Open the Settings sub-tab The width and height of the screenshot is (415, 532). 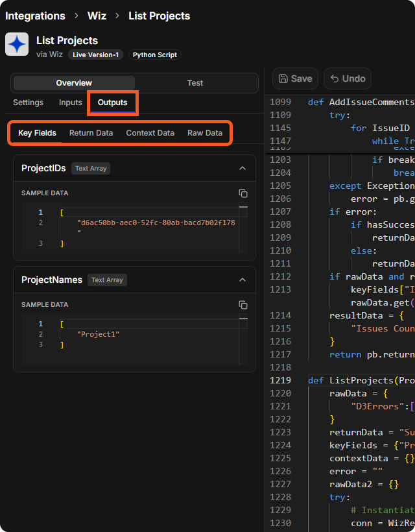[x=28, y=103]
